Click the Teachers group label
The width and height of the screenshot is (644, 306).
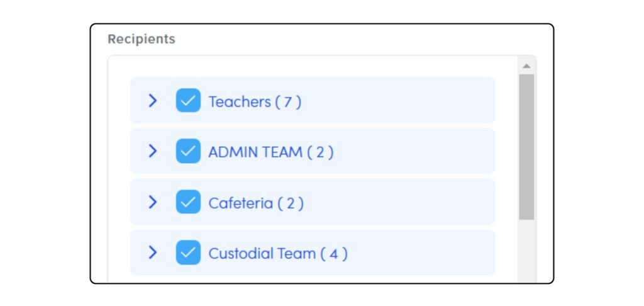(x=240, y=101)
